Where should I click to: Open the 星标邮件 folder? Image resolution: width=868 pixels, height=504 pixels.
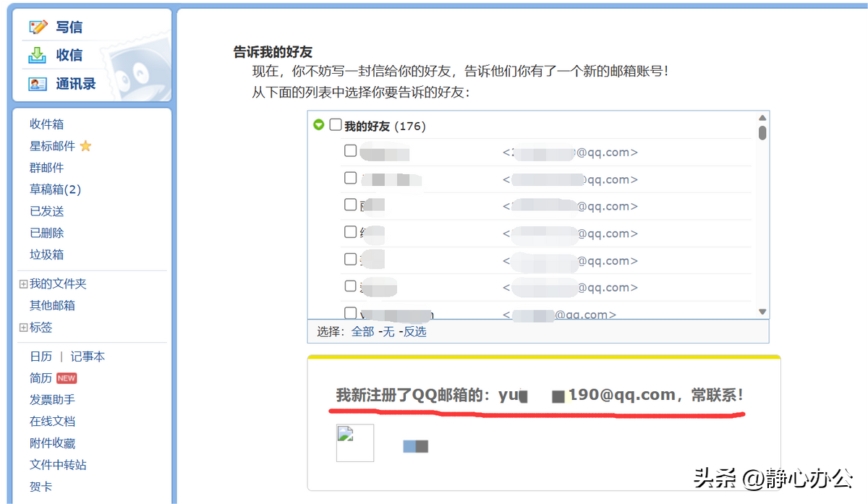52,146
